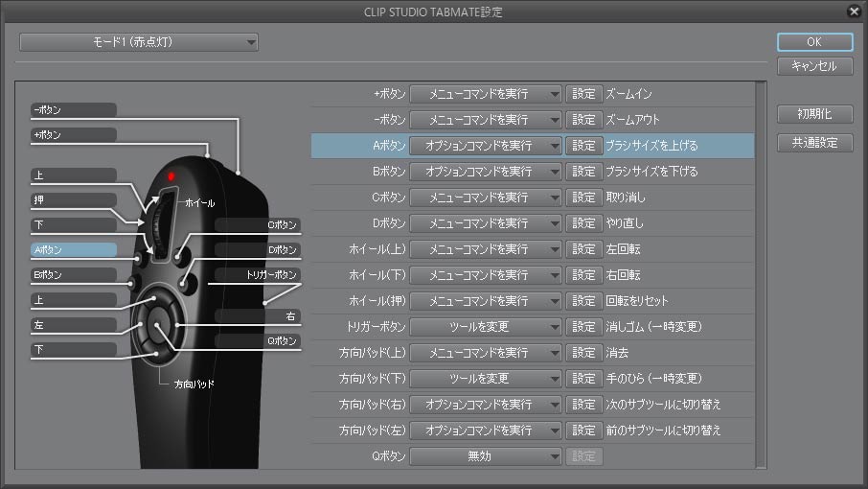Close the TABMATE settings dialog

pos(855,12)
